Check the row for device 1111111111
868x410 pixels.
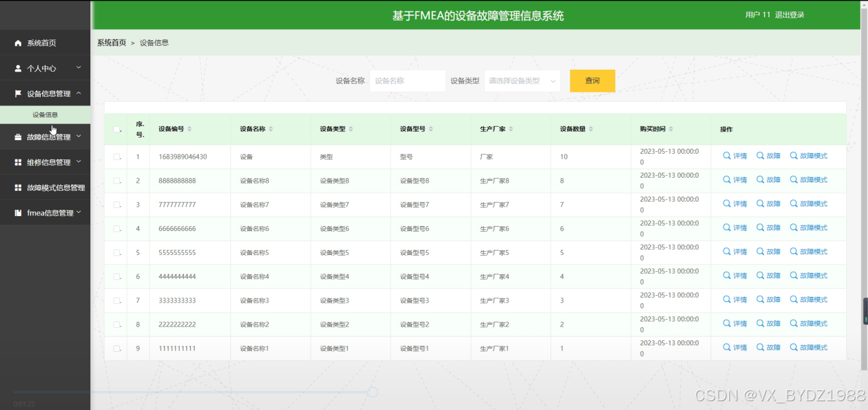(x=117, y=348)
